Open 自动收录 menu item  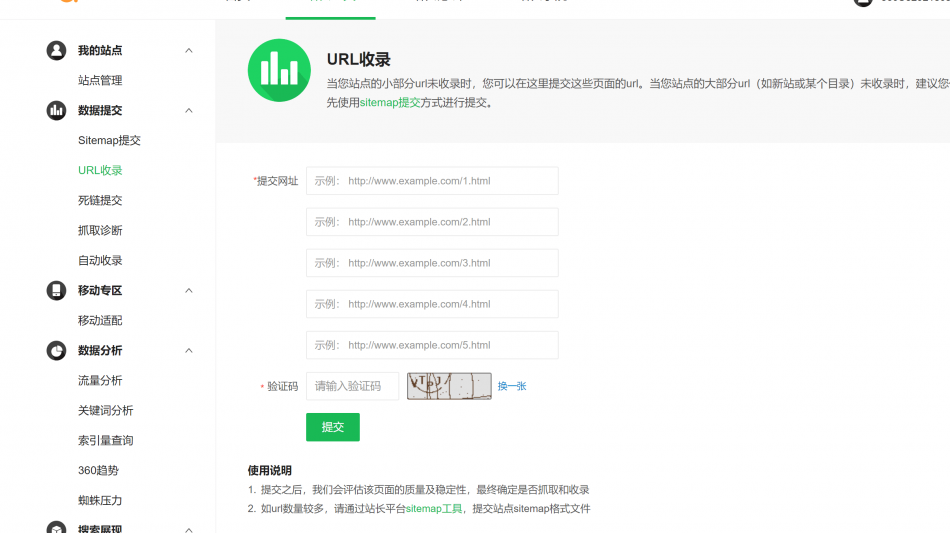coord(100,260)
